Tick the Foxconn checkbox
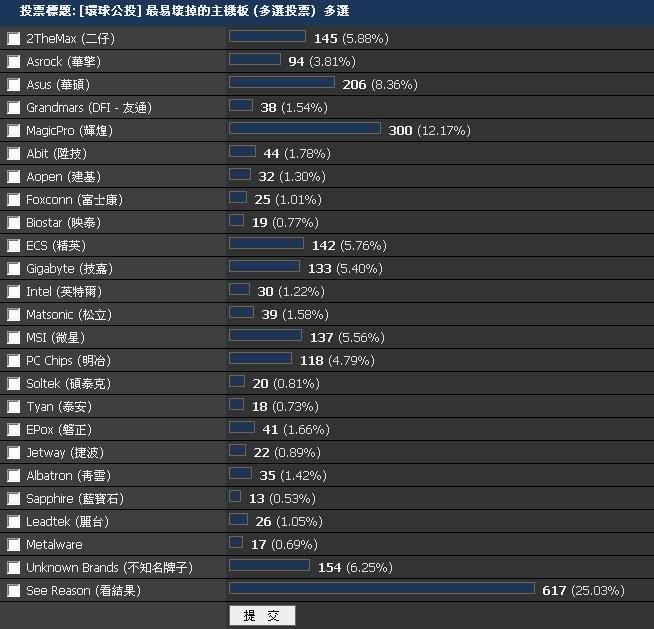Screen dimensions: 654x629 pos(13,200)
